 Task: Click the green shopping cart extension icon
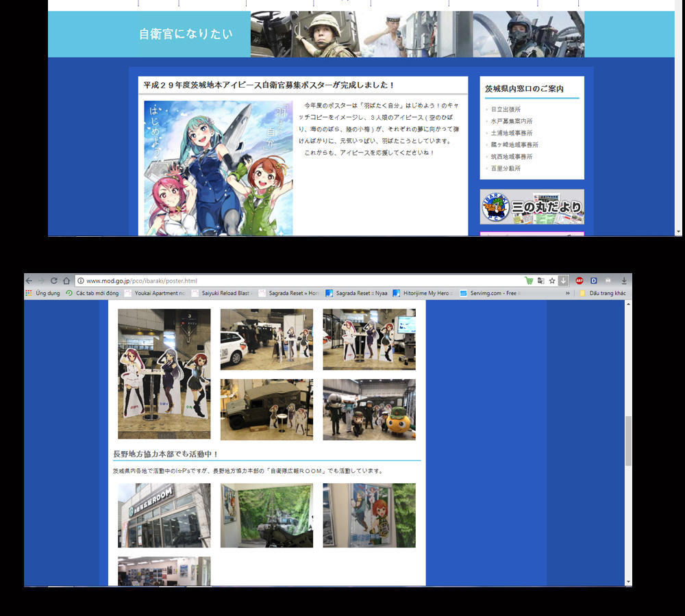coord(529,281)
